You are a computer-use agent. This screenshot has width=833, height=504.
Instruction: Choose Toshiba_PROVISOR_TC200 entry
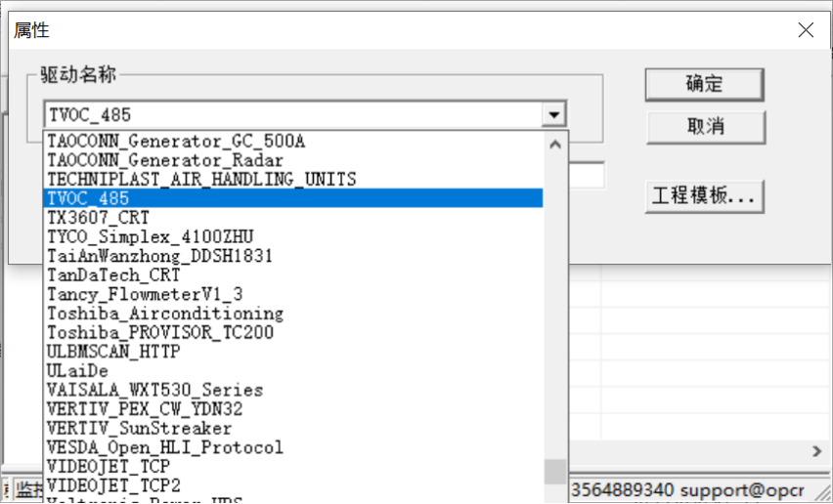(x=293, y=332)
